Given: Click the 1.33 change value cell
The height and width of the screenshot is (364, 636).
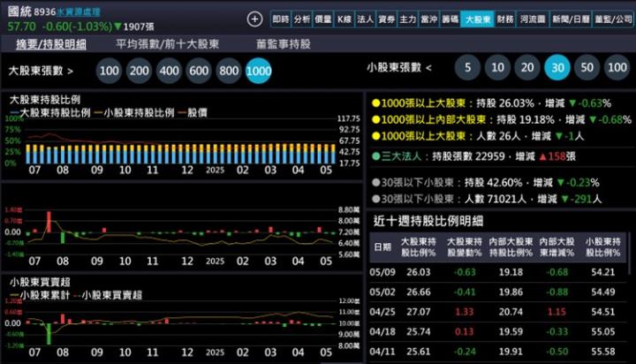Looking at the screenshot, I should pos(465,312).
